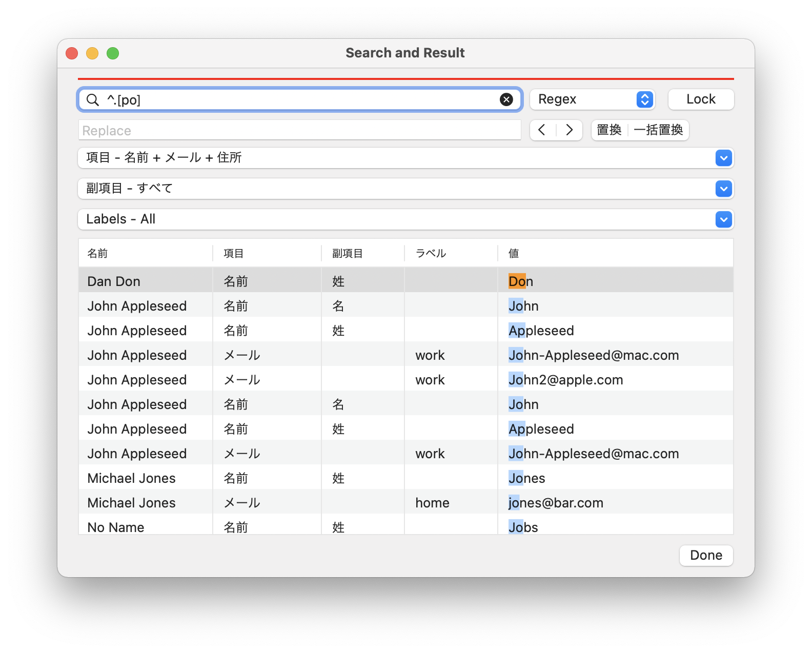
Task: Open the Regex search mode popup
Action: tap(593, 99)
